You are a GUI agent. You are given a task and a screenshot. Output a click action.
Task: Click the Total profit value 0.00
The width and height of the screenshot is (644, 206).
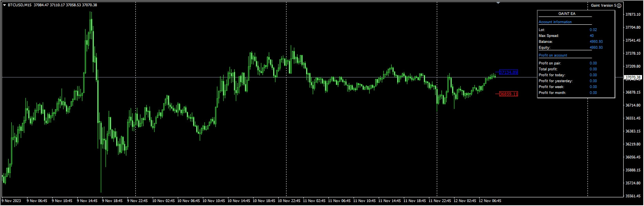point(593,69)
